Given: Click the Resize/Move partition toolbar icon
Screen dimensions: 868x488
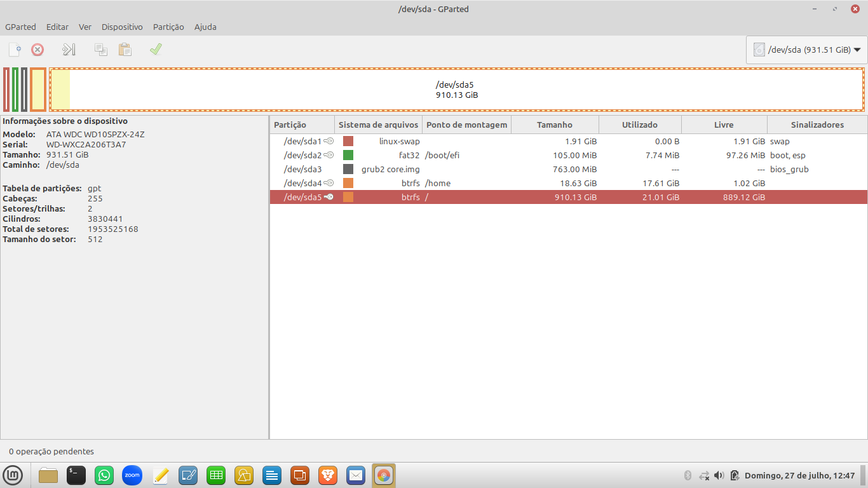Looking at the screenshot, I should [69, 50].
